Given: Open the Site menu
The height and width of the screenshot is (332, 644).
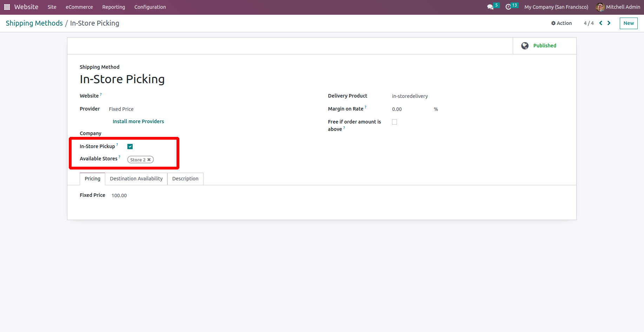Looking at the screenshot, I should [52, 7].
